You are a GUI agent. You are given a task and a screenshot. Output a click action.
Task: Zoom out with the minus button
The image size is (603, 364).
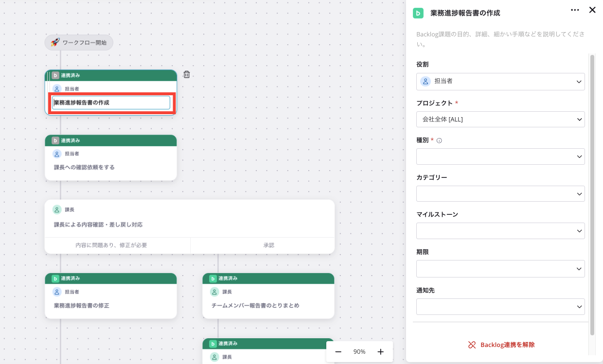338,351
